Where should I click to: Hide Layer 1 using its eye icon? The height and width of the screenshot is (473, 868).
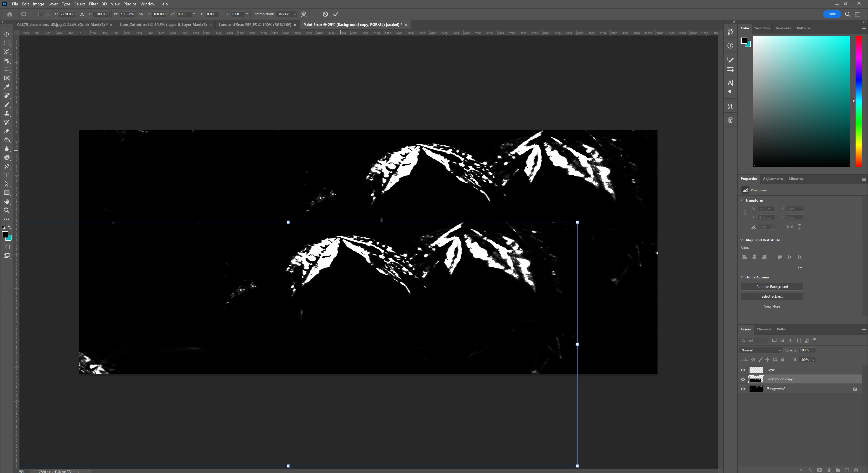[743, 370]
